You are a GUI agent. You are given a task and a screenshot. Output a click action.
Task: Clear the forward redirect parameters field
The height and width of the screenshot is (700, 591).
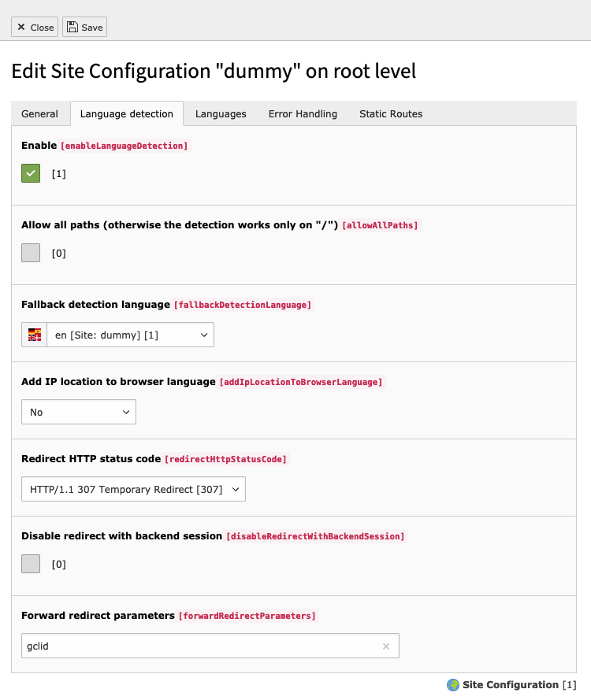click(x=386, y=646)
